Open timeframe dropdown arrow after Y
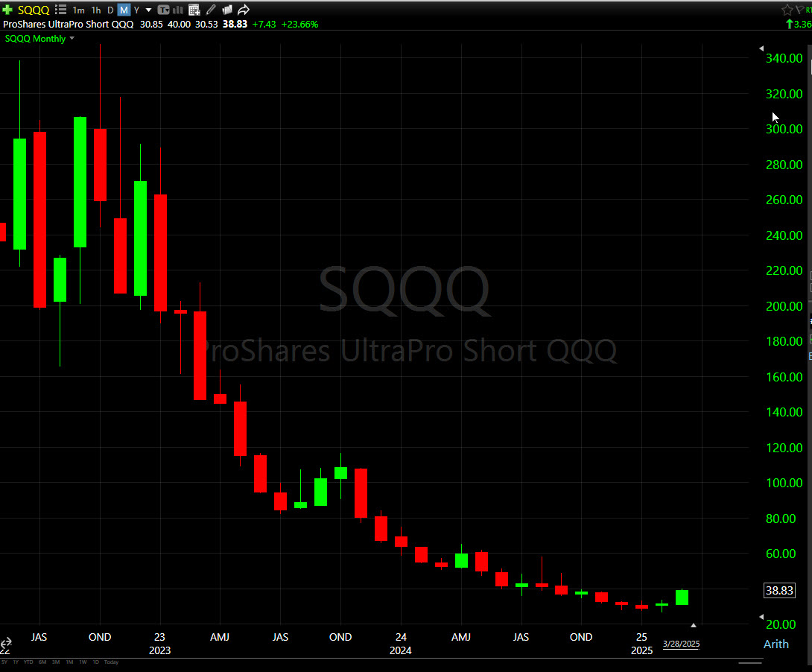This screenshot has height=672, width=812. click(x=148, y=10)
